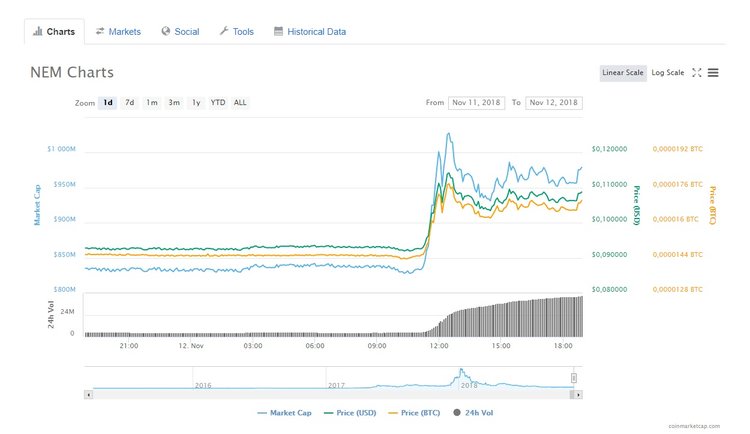750x434 pixels.
Task: Click the 0,0000192 BTC axis label
Action: click(678, 149)
